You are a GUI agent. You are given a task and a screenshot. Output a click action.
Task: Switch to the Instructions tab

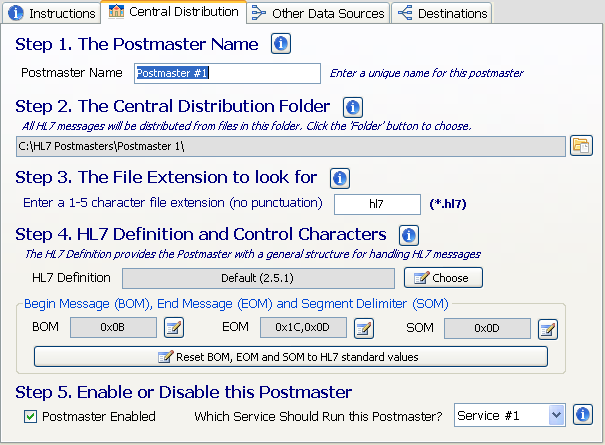coord(52,13)
